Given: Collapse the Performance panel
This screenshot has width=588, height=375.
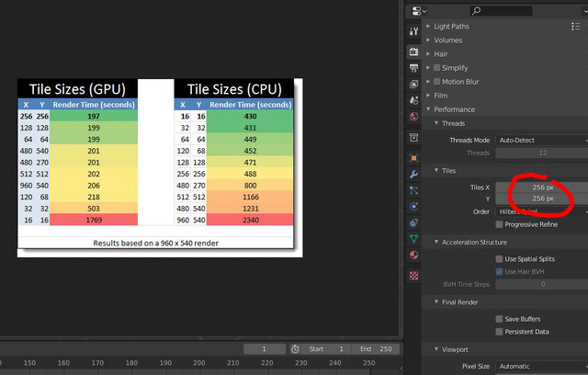Looking at the screenshot, I should 428,109.
